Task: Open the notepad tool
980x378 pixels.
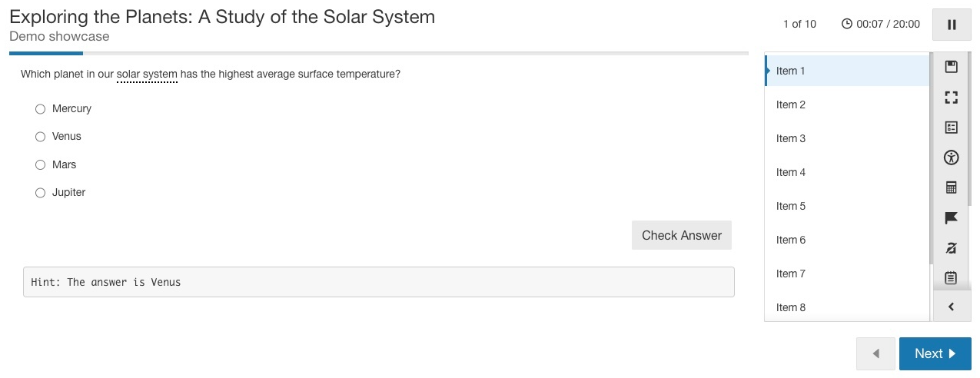Action: click(x=951, y=277)
